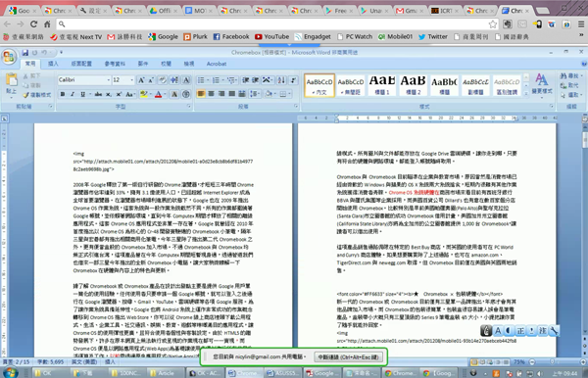The height and width of the screenshot is (378, 588).
Task: Save the document from quick access toolbar
Action: [x=24, y=53]
